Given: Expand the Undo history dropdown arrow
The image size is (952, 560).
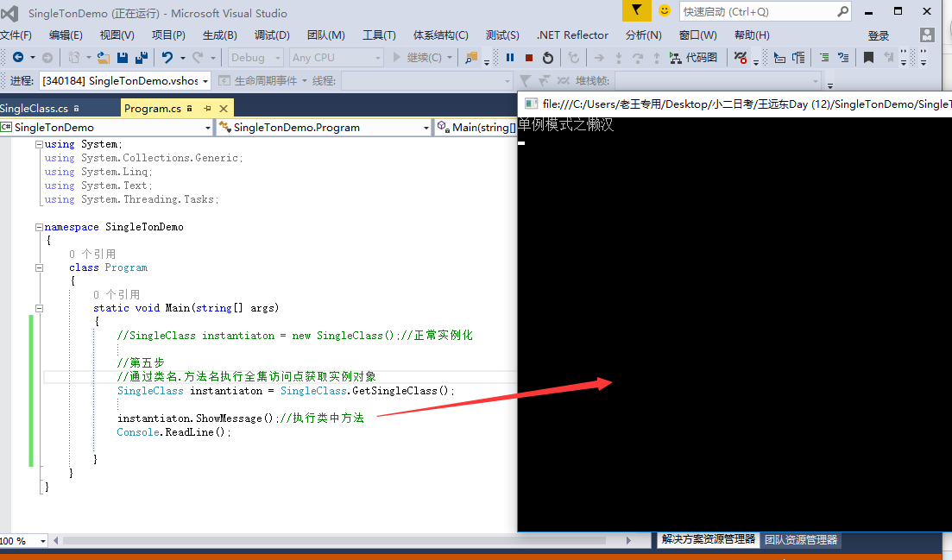Looking at the screenshot, I should pyautogui.click(x=183, y=59).
